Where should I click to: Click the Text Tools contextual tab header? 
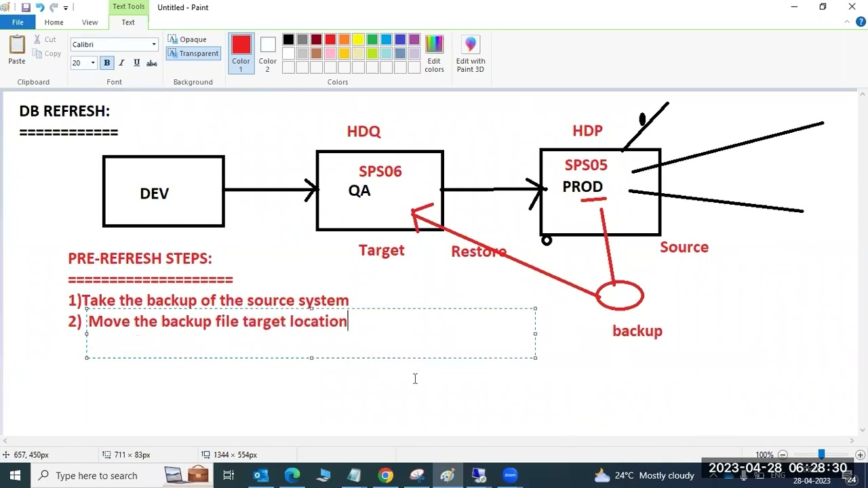(x=128, y=7)
